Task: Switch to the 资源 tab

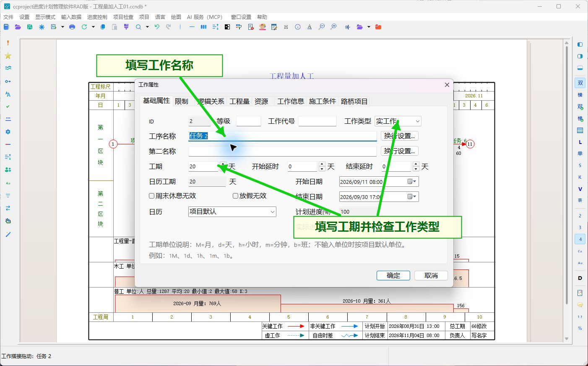Action: [261, 101]
